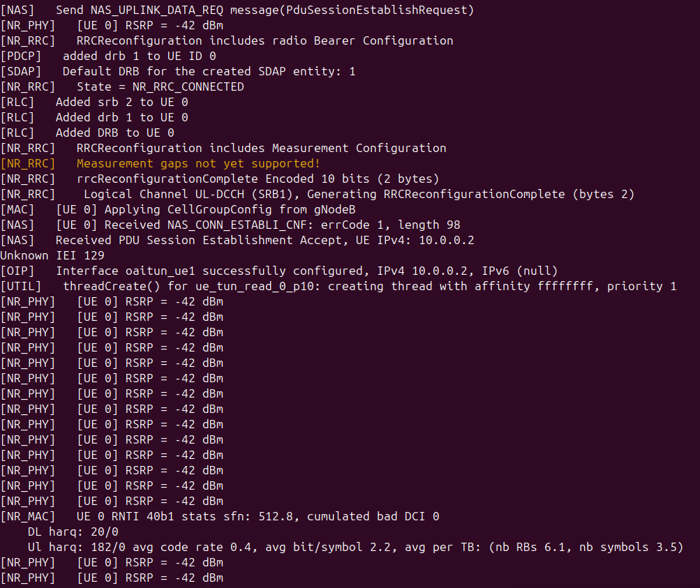Click the Ul harq: 182/0 line
Image resolution: width=700 pixels, height=588 pixels.
tap(355, 548)
